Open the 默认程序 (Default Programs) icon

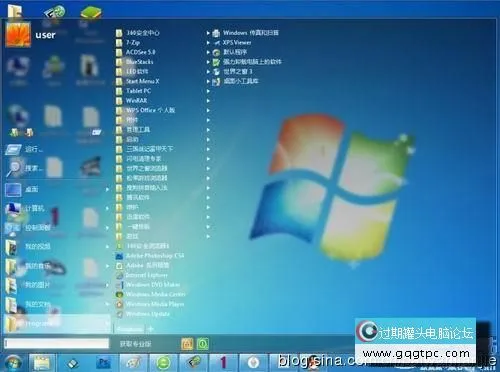[x=216, y=52]
